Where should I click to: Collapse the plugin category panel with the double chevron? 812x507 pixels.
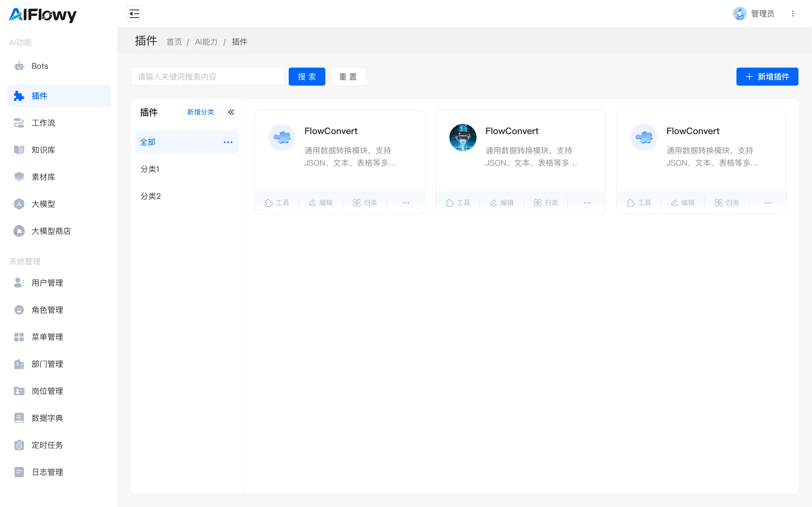[231, 112]
